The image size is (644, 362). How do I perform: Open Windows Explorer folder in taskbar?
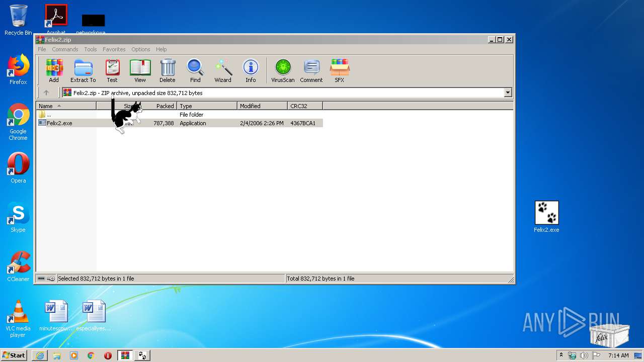point(57,355)
